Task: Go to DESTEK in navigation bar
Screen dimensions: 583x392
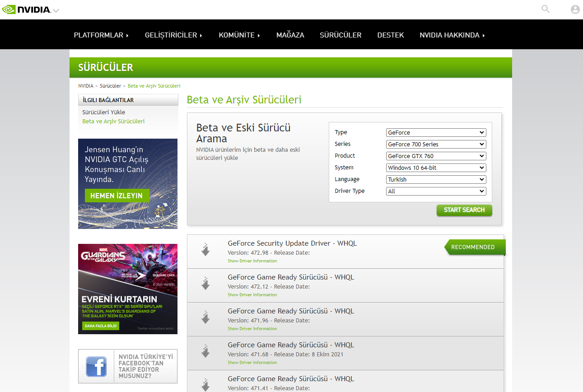Action: click(x=391, y=35)
